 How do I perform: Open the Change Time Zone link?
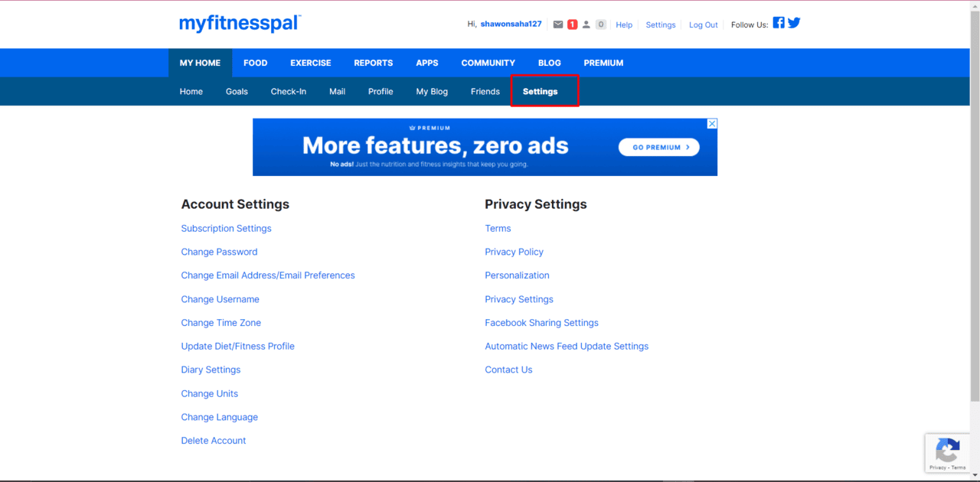tap(221, 323)
